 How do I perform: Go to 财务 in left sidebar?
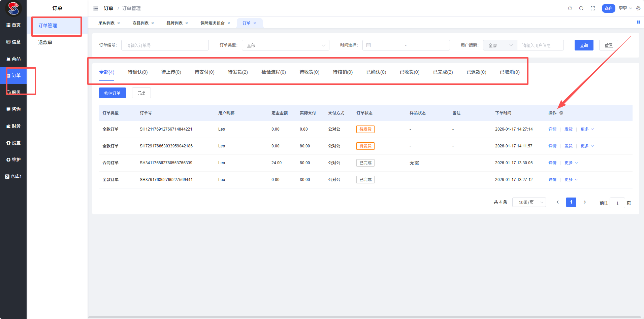(x=13, y=126)
